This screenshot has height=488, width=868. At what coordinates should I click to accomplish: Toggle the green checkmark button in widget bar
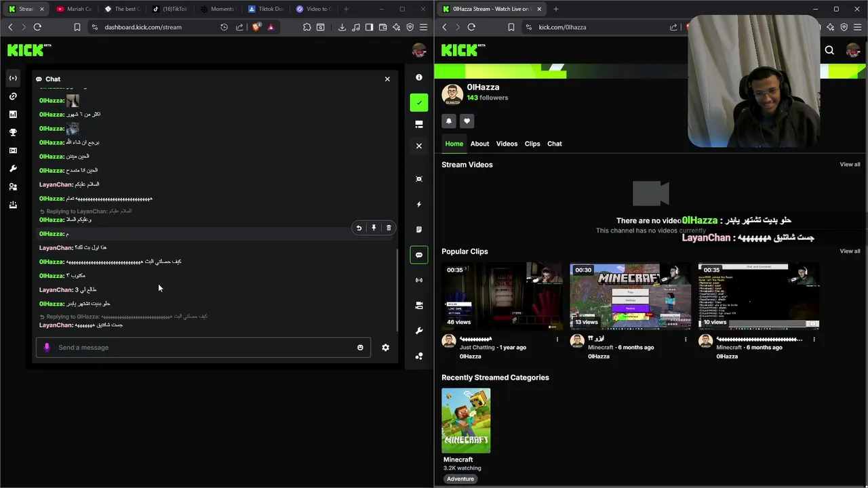419,102
